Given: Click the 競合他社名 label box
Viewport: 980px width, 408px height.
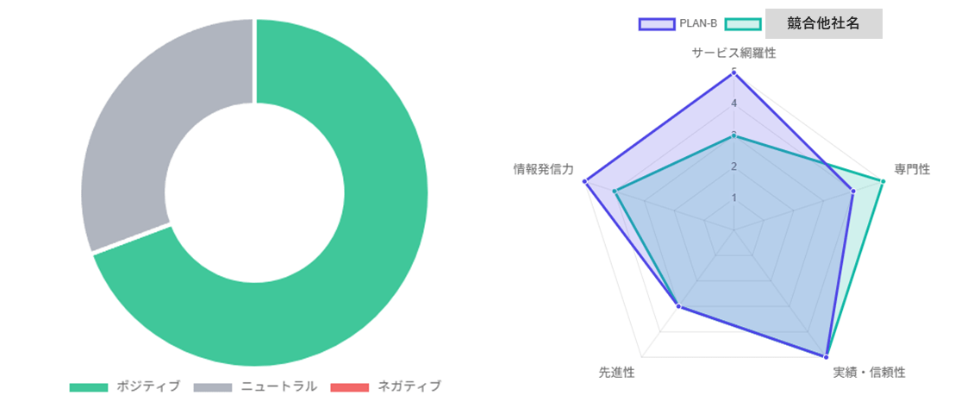Looking at the screenshot, I should pyautogui.click(x=823, y=24).
